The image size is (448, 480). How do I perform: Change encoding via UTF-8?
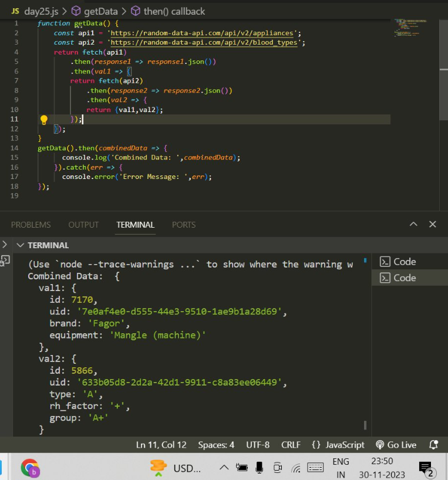(x=258, y=445)
